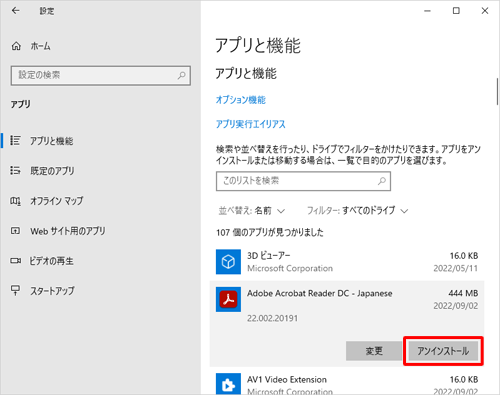The width and height of the screenshot is (500, 395).
Task: Open the フィルター: すべてのドライブ dropdown
Action: click(357, 211)
